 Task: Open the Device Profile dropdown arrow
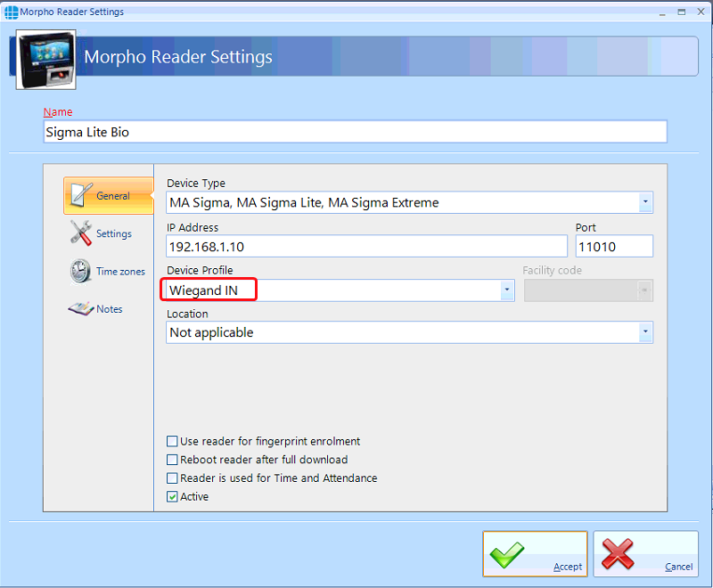point(507,290)
